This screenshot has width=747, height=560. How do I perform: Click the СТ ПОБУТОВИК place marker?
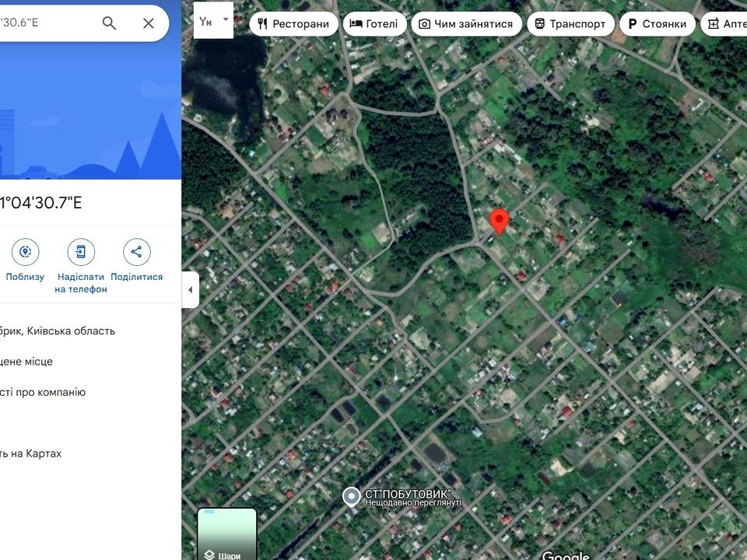tap(352, 496)
